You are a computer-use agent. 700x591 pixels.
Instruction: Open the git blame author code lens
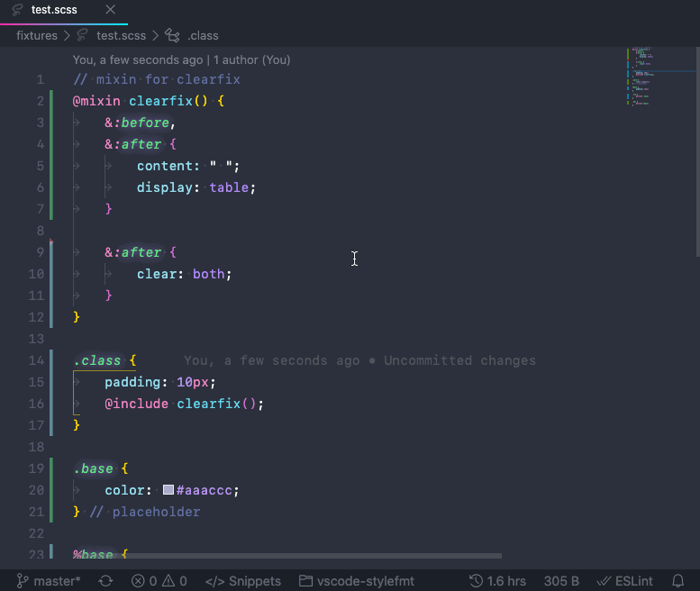pyautogui.click(x=181, y=59)
